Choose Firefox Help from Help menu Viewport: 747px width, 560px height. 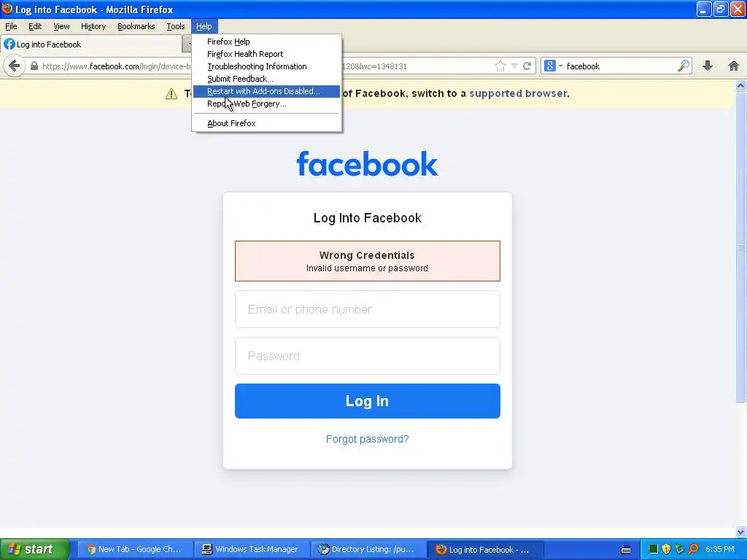266,42
